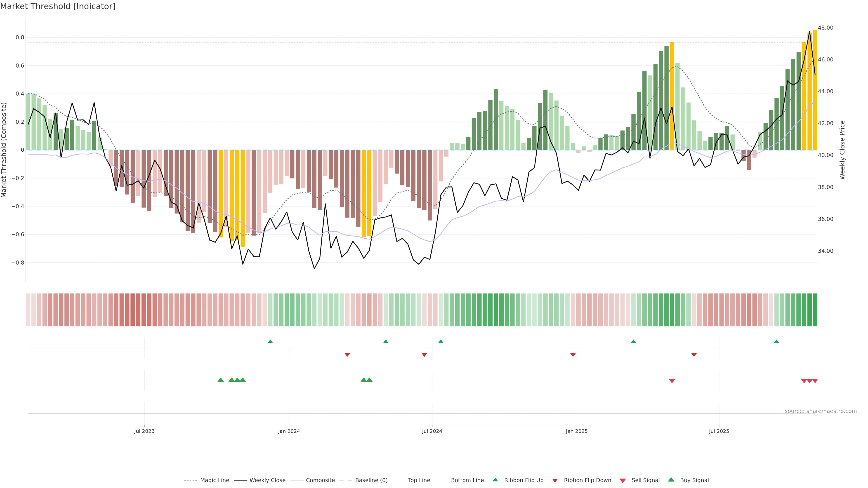Click the lone red sell marker before Jul 2025
This screenshot has width=868, height=488.
(672, 381)
